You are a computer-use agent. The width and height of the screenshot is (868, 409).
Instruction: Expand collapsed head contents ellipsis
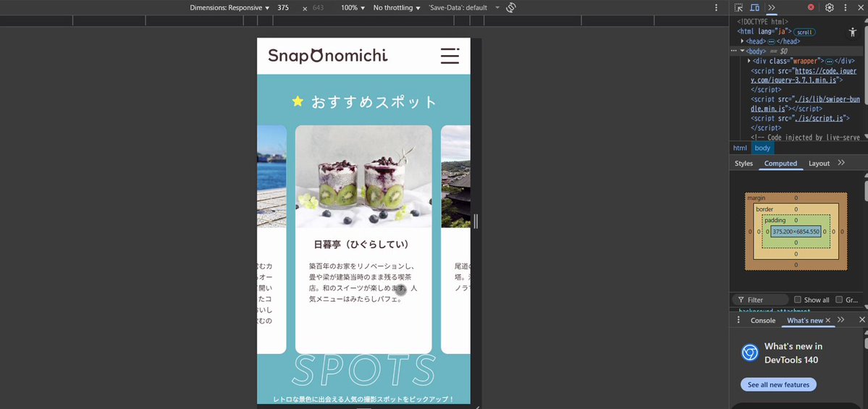tap(770, 41)
